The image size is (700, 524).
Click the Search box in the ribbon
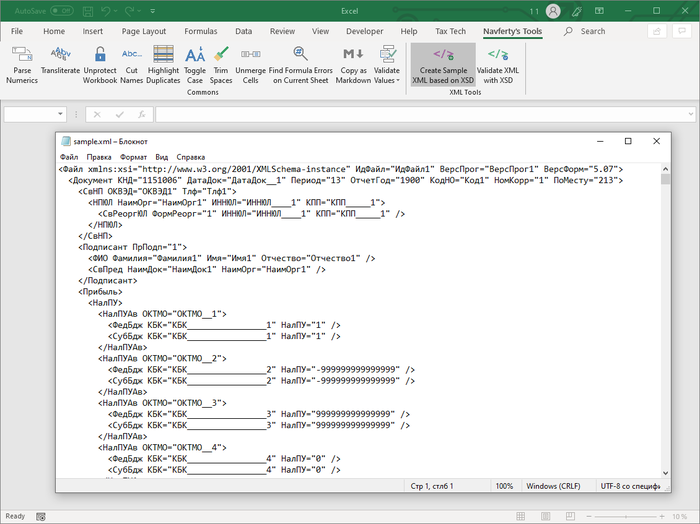pos(592,31)
